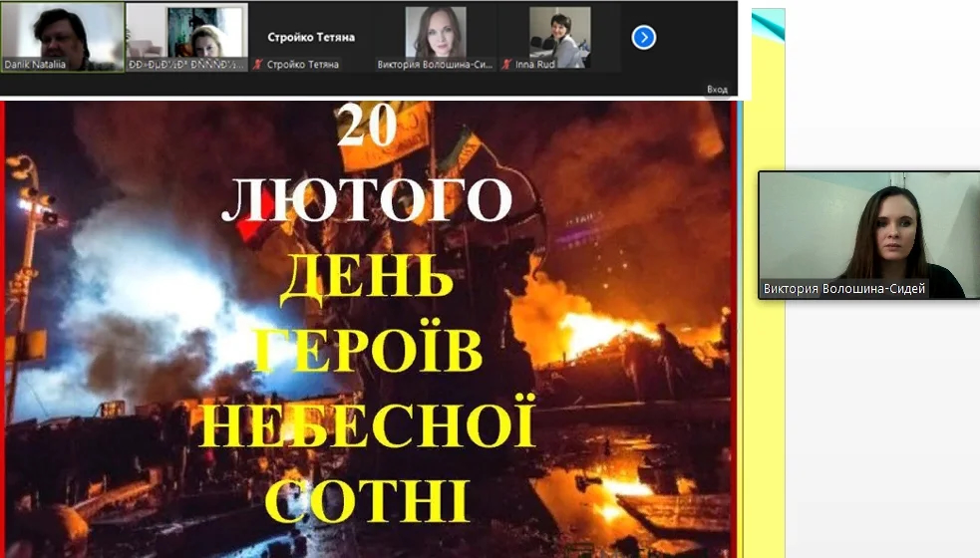
Task: Click the Вход button below participant strip
Action: click(717, 89)
